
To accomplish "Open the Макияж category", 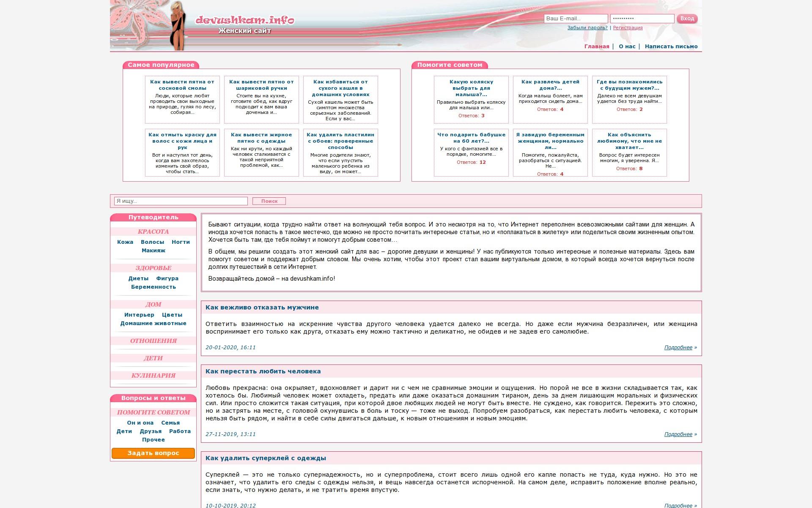I will (154, 251).
